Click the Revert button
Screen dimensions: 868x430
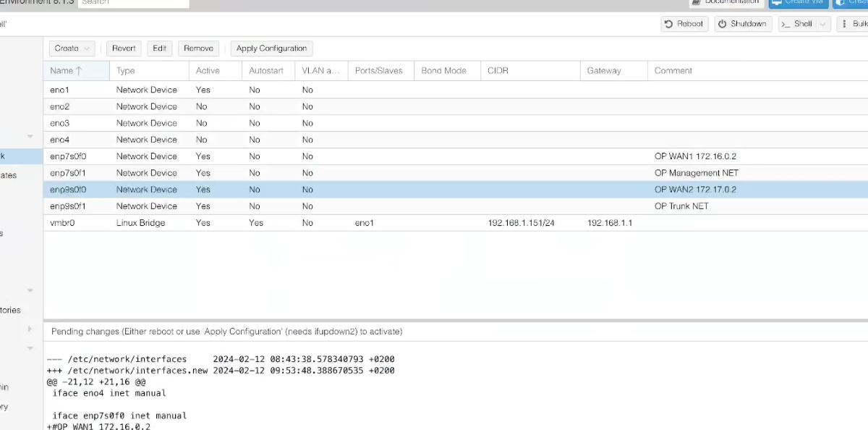[124, 49]
